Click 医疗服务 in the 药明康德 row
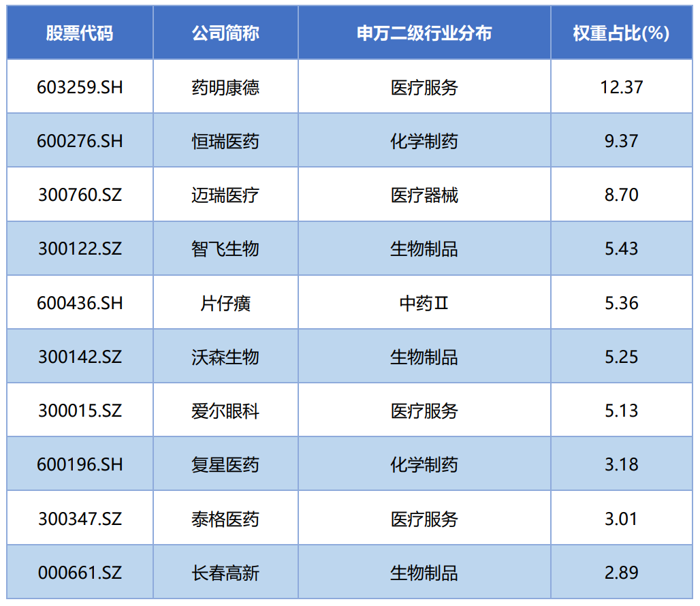The width and height of the screenshot is (700, 606). tap(424, 87)
